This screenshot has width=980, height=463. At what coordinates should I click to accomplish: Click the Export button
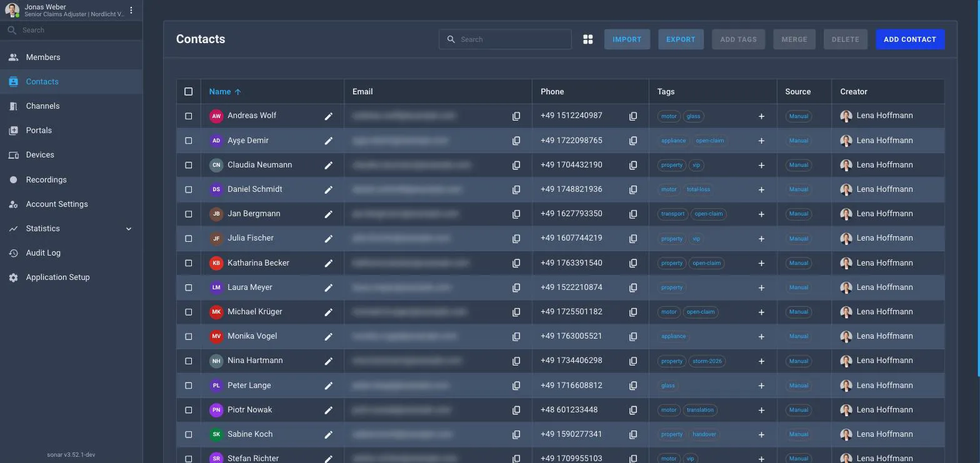point(681,39)
